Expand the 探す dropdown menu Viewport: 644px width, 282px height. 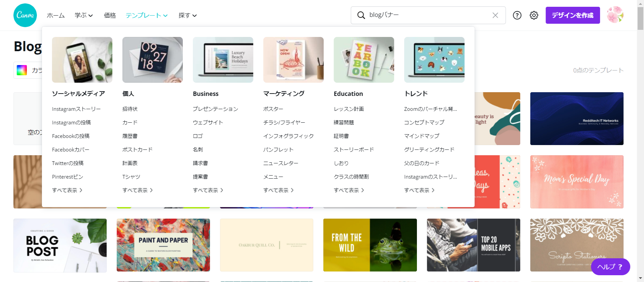187,15
